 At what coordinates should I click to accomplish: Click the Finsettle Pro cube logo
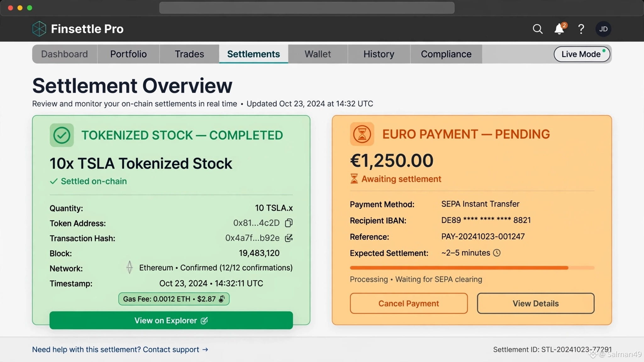(39, 29)
